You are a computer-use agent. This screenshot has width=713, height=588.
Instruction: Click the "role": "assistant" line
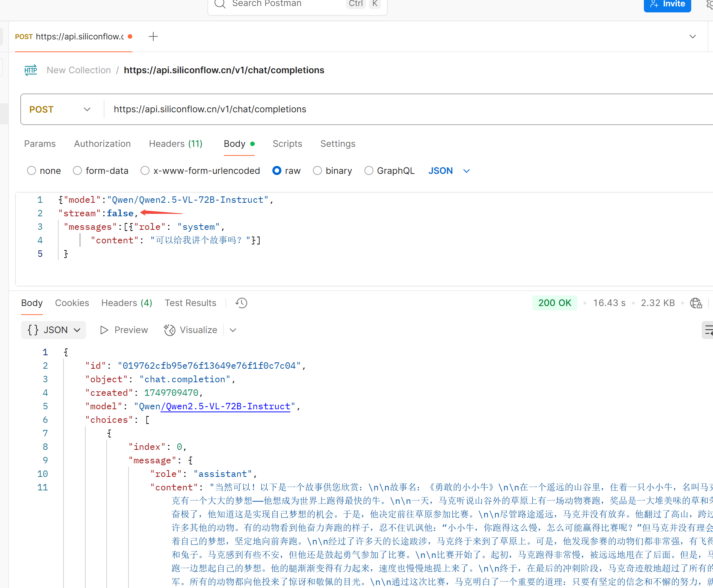tap(204, 474)
